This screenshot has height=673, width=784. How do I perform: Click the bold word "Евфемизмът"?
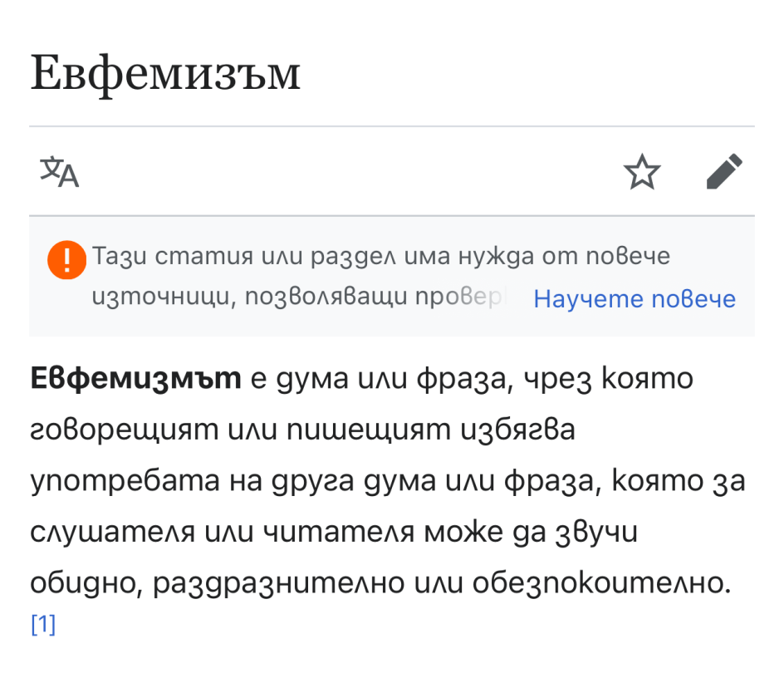[135, 380]
